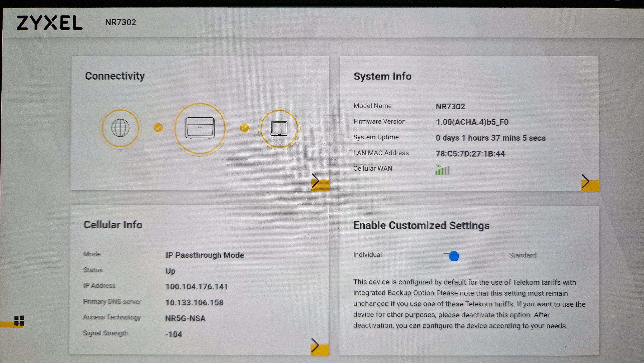Click the Mode label in Cellular Info
The height and width of the screenshot is (363, 644).
[x=92, y=254]
